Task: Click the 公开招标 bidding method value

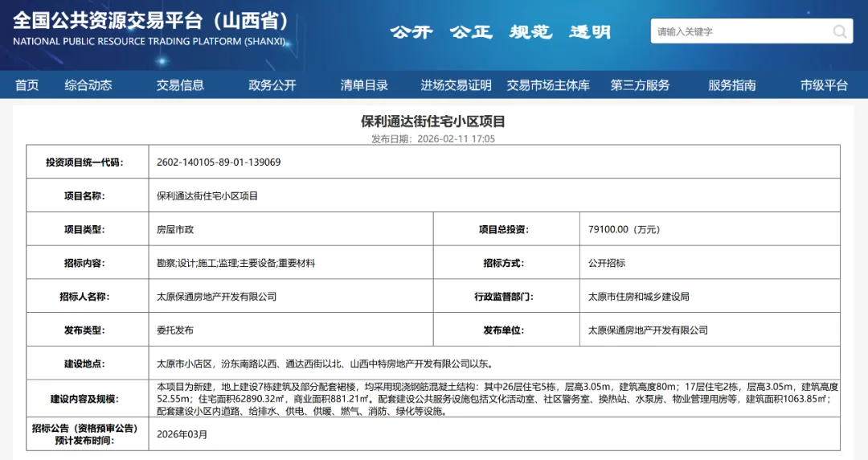Action: [607, 263]
